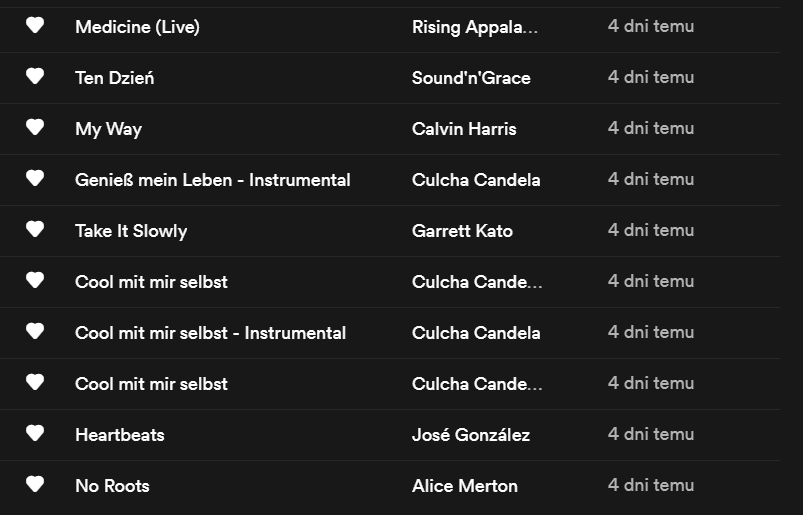Select the track Take It Slowly

coord(131,231)
